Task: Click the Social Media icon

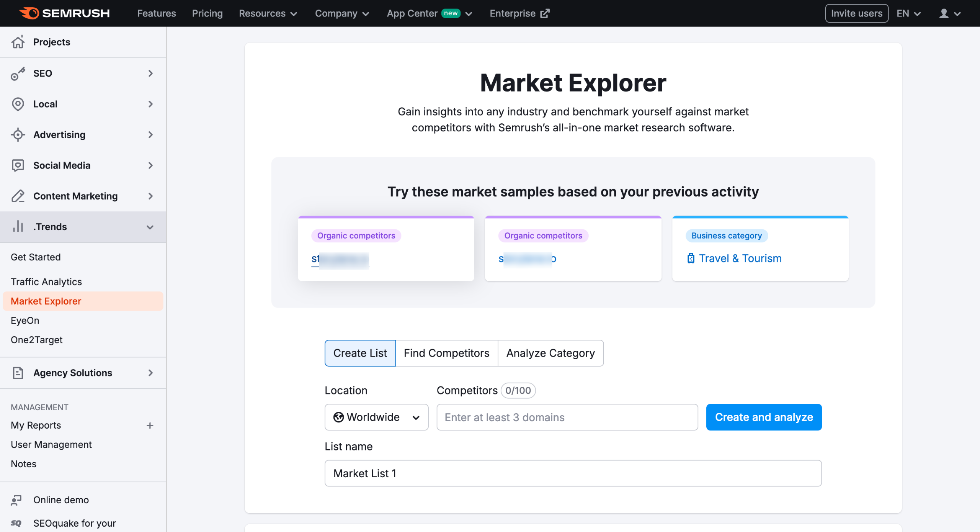Action: click(18, 165)
